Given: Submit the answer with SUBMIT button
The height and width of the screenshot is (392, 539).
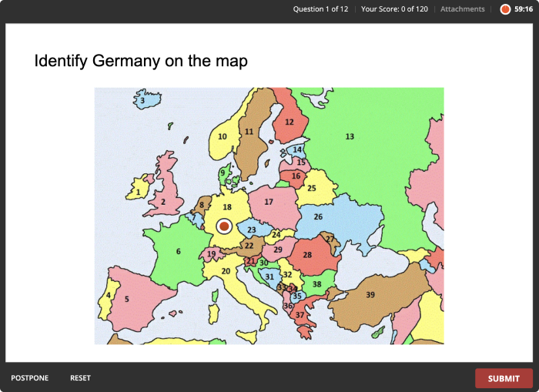Looking at the screenshot, I should tap(504, 378).
